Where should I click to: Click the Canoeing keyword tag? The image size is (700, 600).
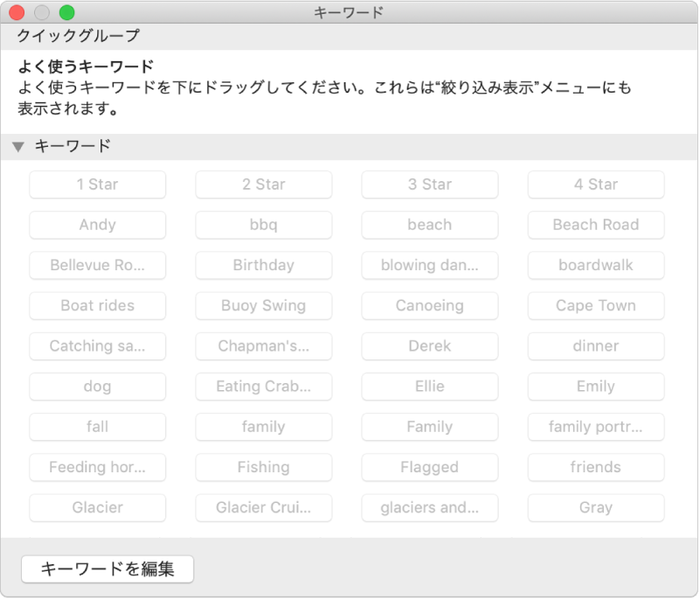click(429, 305)
